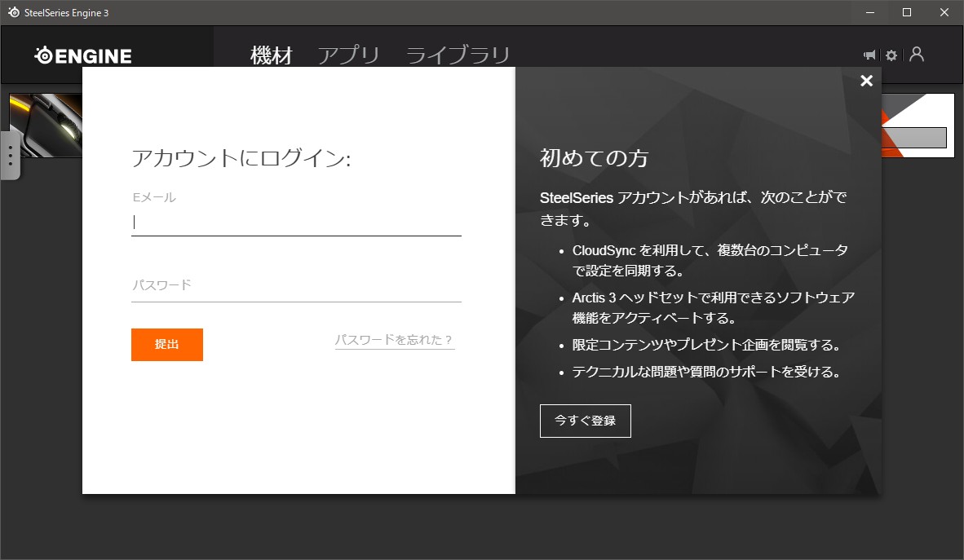Go to the ライブラリ tab
964x560 pixels.
point(458,55)
